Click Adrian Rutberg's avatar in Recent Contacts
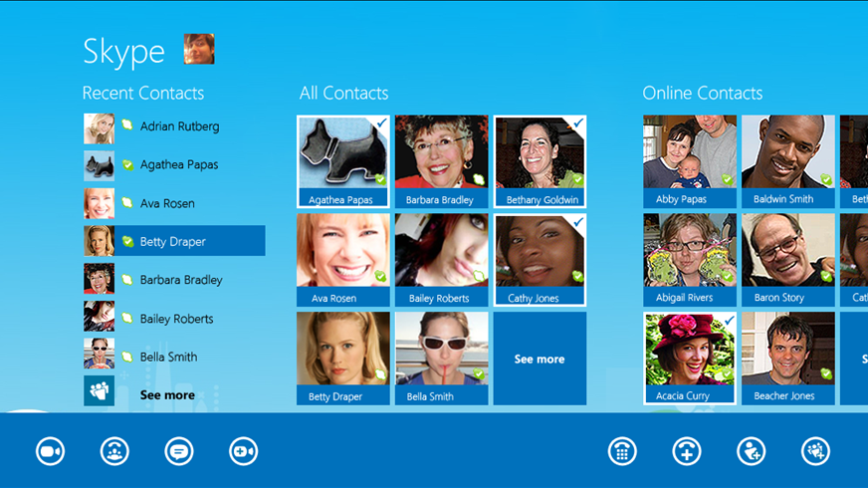 pos(100,128)
